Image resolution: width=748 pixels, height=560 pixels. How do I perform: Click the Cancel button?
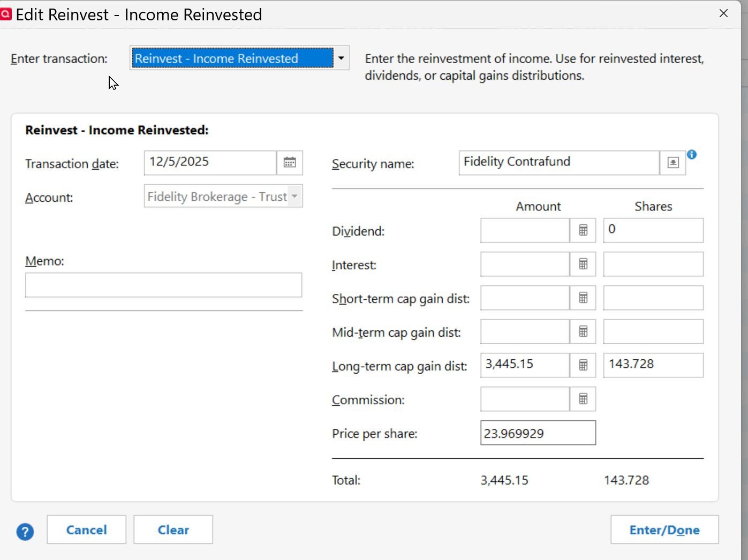pos(86,529)
